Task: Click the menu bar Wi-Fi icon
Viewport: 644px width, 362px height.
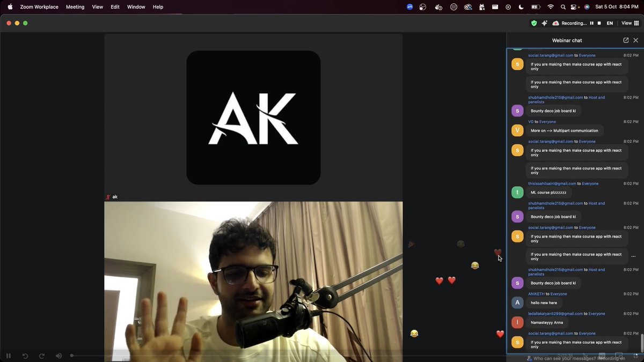Action: 551,7
